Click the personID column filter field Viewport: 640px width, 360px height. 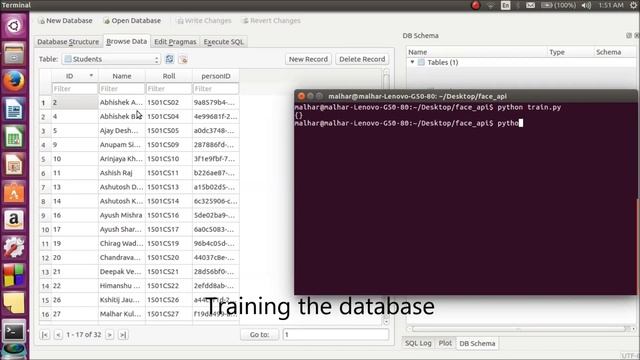click(x=216, y=89)
